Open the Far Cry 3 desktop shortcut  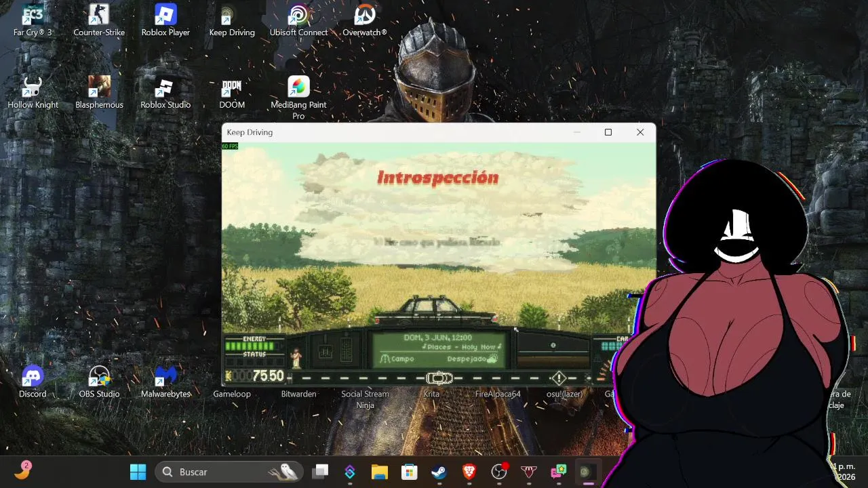[33, 20]
